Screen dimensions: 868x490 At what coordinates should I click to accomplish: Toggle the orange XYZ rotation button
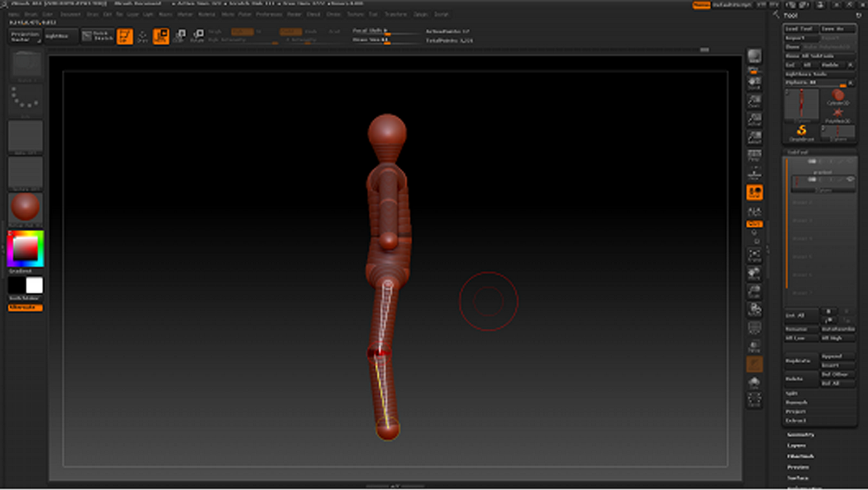pyautogui.click(x=754, y=224)
